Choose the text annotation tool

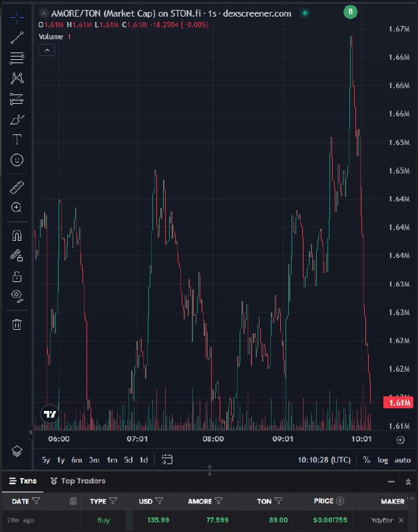17,140
